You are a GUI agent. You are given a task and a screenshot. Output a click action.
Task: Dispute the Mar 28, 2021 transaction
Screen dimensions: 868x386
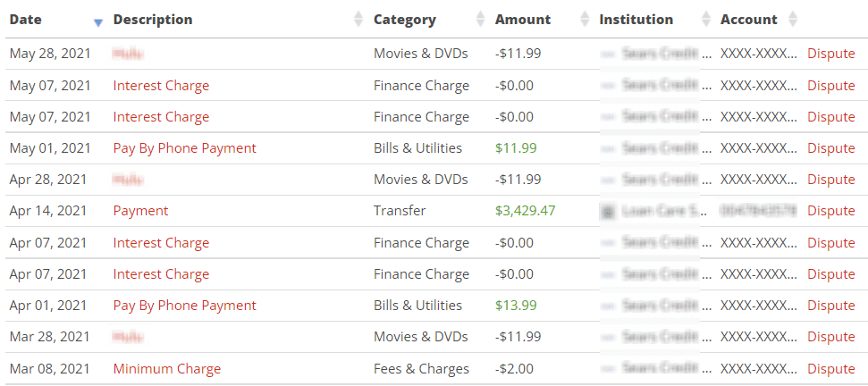pos(830,337)
